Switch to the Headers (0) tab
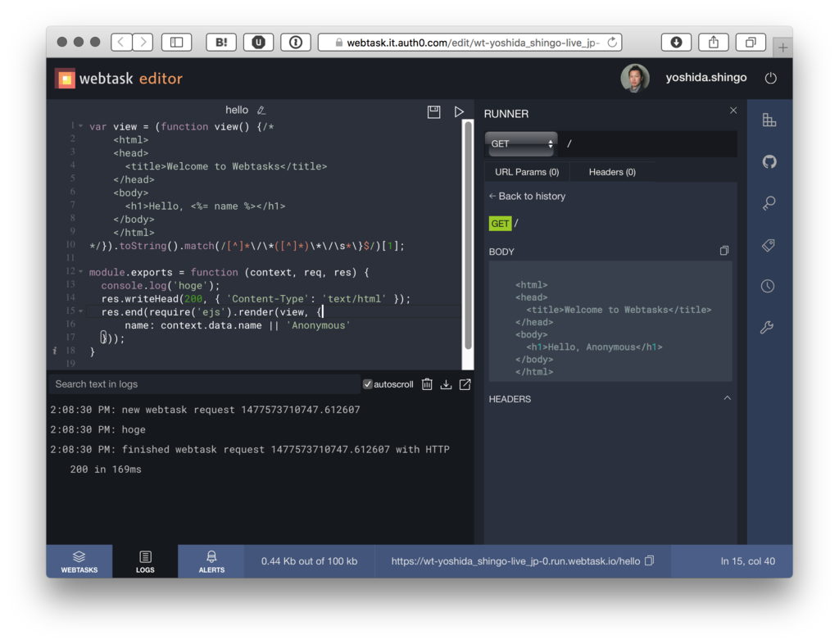 click(612, 172)
